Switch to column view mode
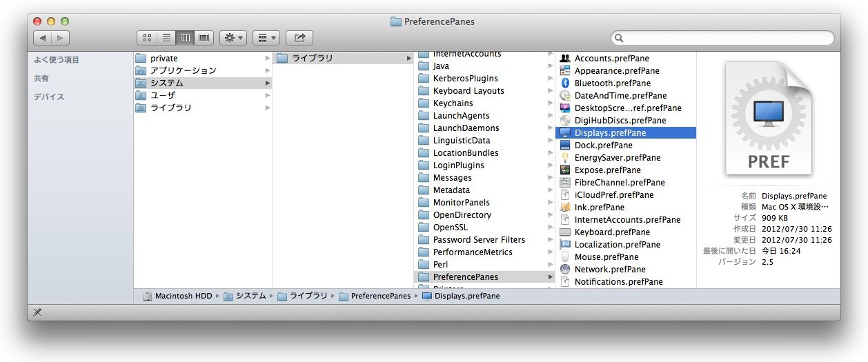Image resolution: width=868 pixels, height=362 pixels. [185, 38]
